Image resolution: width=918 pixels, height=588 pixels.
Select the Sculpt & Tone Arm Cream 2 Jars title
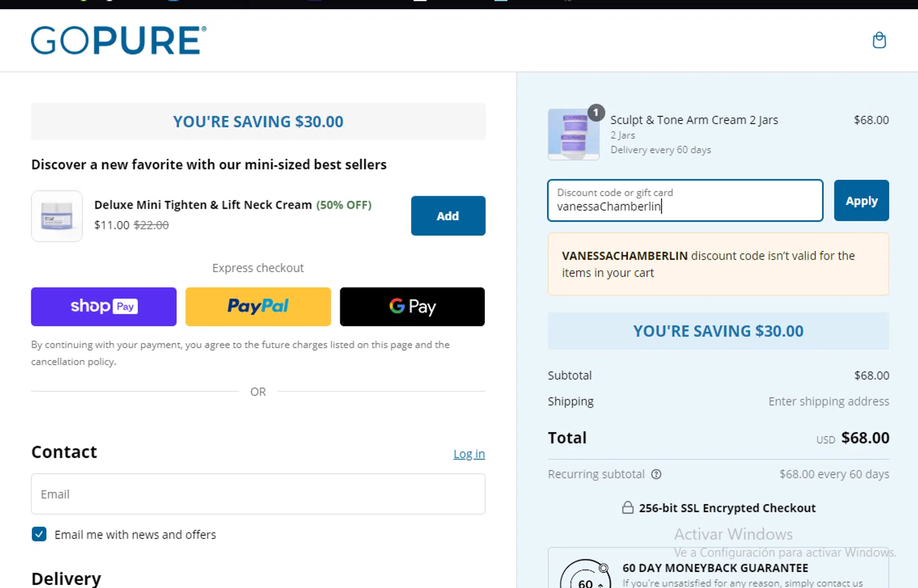pos(694,120)
